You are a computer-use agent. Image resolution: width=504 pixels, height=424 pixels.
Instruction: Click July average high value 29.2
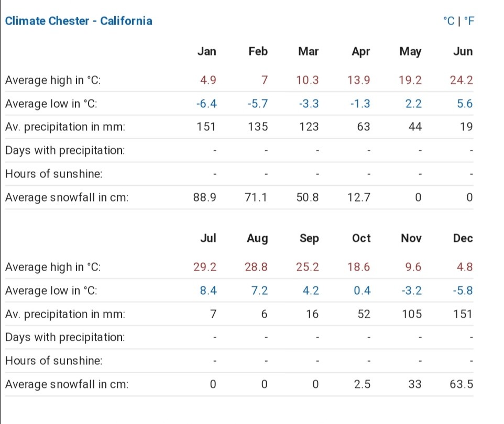pos(205,267)
